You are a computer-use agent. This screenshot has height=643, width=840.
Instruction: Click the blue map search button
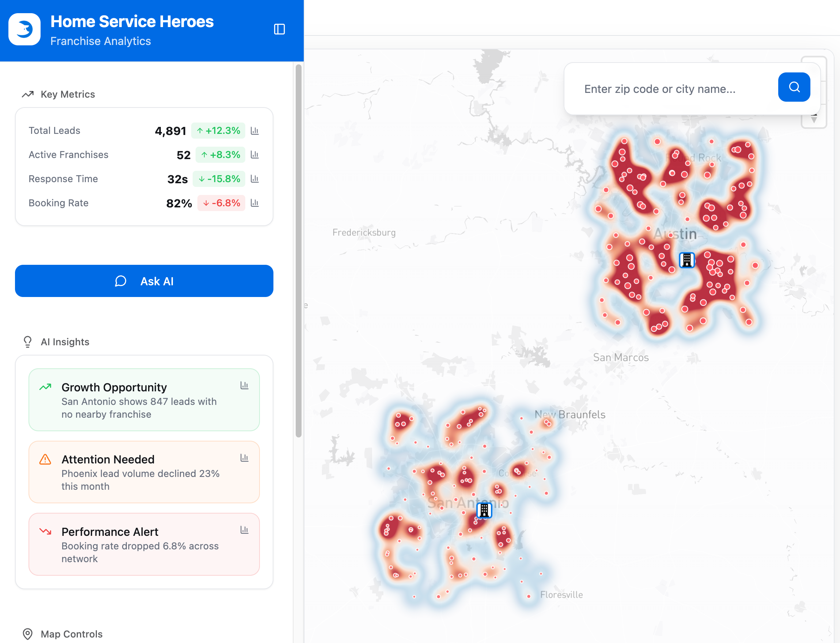pyautogui.click(x=794, y=87)
